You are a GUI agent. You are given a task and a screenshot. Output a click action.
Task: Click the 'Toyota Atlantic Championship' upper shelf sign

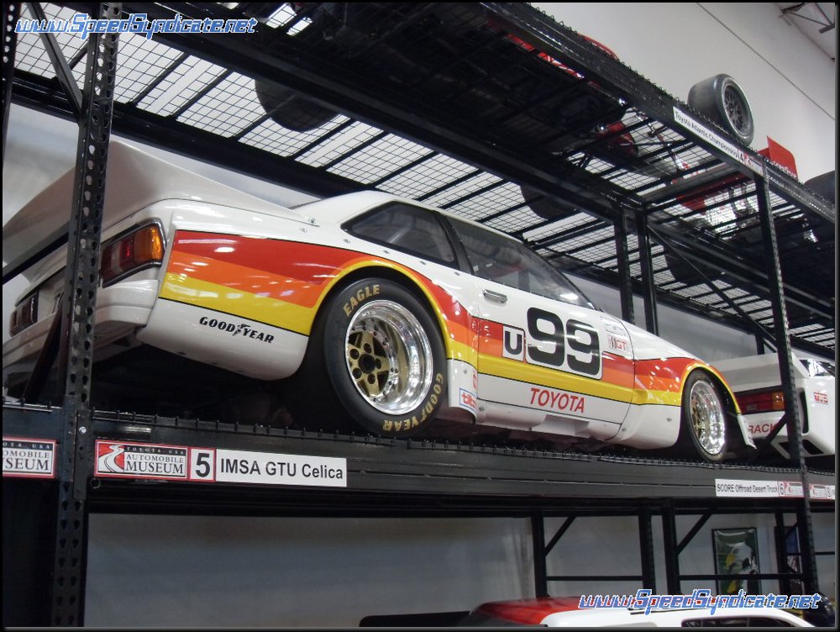pyautogui.click(x=706, y=134)
